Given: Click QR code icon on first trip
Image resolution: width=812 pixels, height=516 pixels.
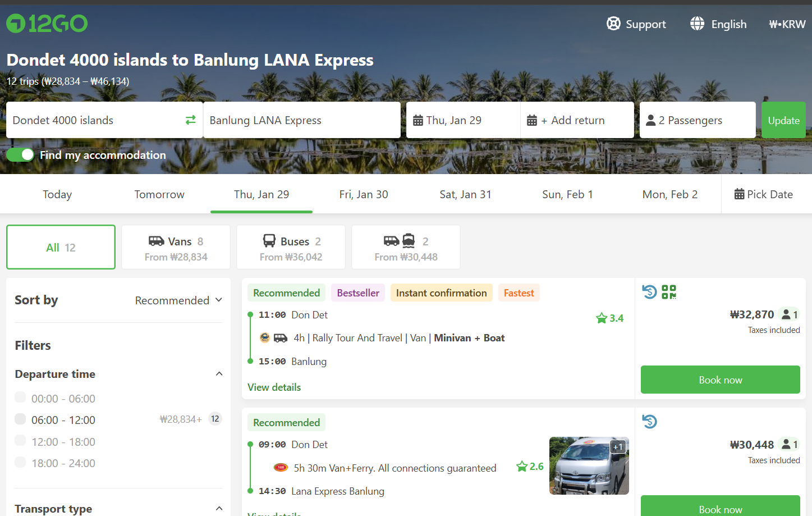Looking at the screenshot, I should tap(669, 292).
